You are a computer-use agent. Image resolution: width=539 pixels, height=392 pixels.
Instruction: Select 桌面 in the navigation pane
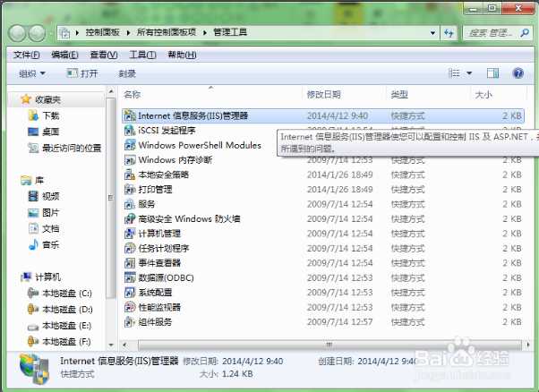tap(50, 132)
